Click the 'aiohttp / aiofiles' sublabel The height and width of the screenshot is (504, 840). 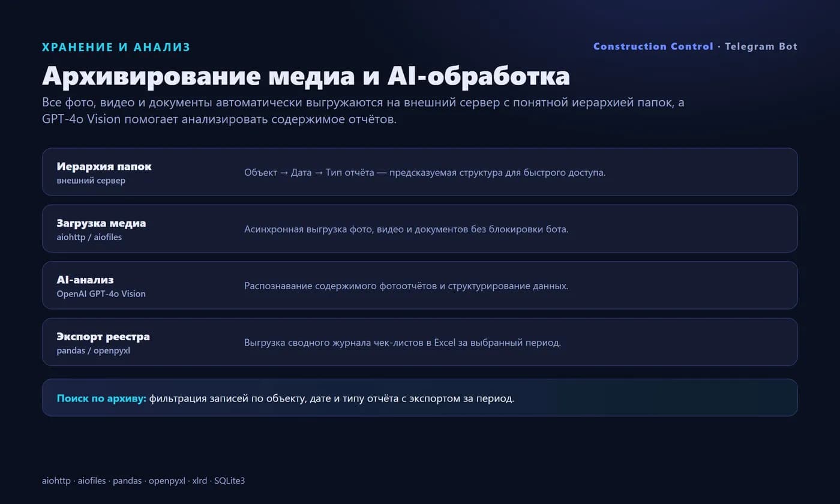89,237
